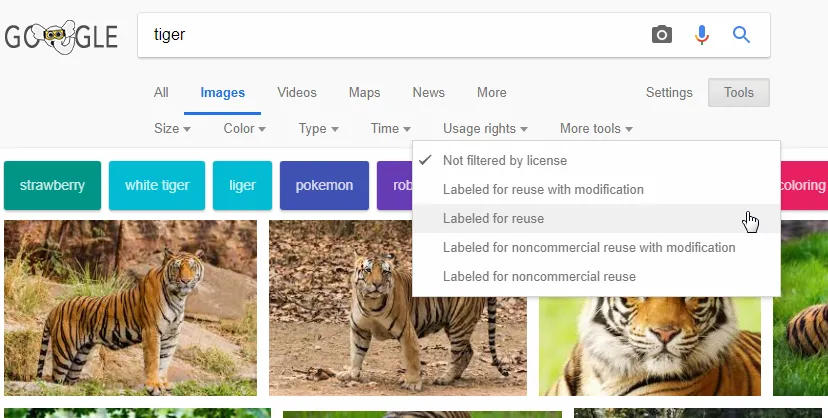Switch to the Videos tab
This screenshot has width=828, height=418.
click(x=297, y=92)
